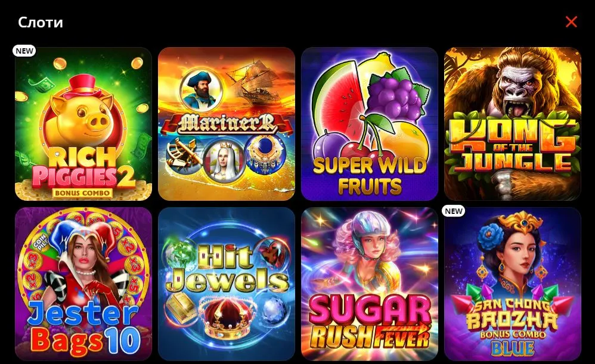Click the queen portrait medallion in Mariner
595x364 pixels.
click(x=224, y=160)
